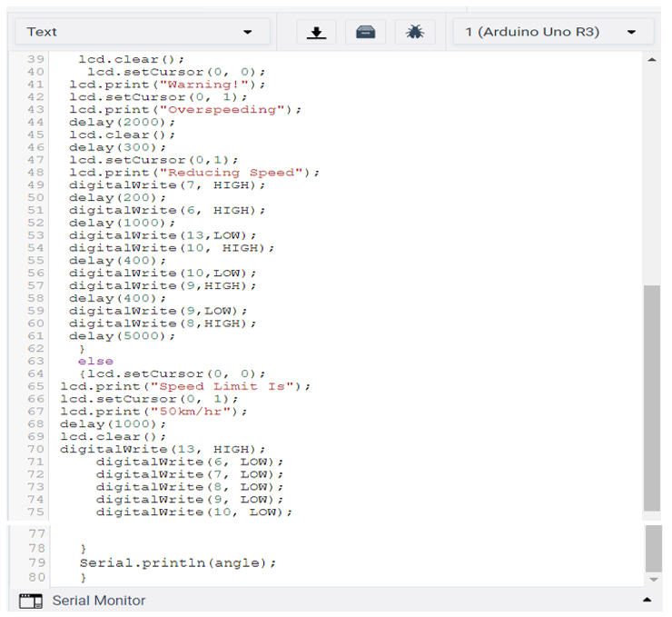The image size is (672, 617).
Task: Click the vertical scrollbar thumb
Action: [652, 398]
